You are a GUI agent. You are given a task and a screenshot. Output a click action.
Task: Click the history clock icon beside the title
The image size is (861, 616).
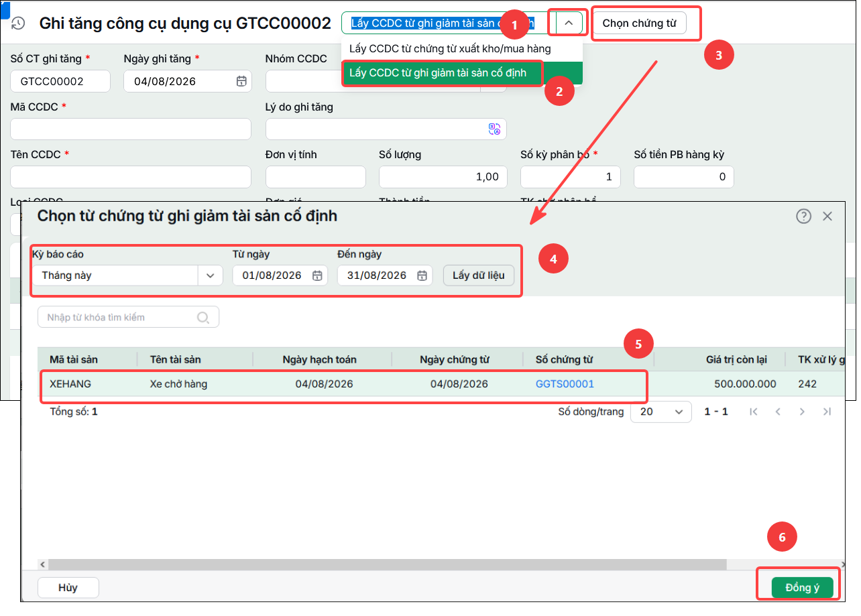click(x=18, y=23)
